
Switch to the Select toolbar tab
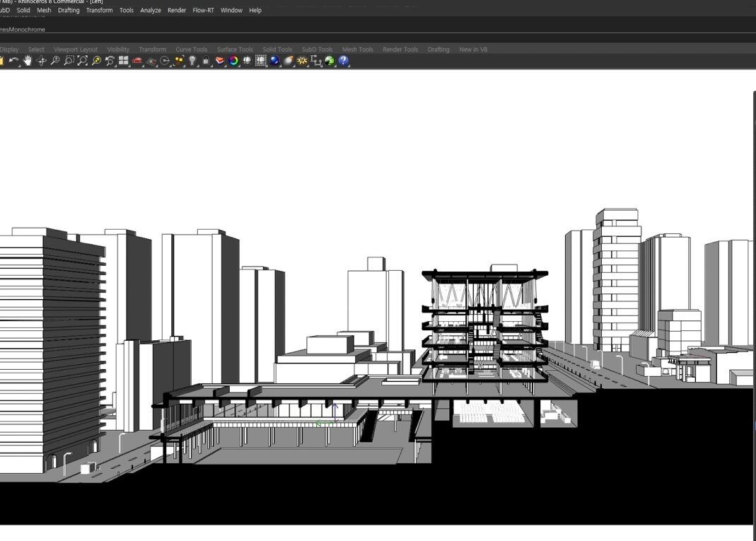click(36, 50)
